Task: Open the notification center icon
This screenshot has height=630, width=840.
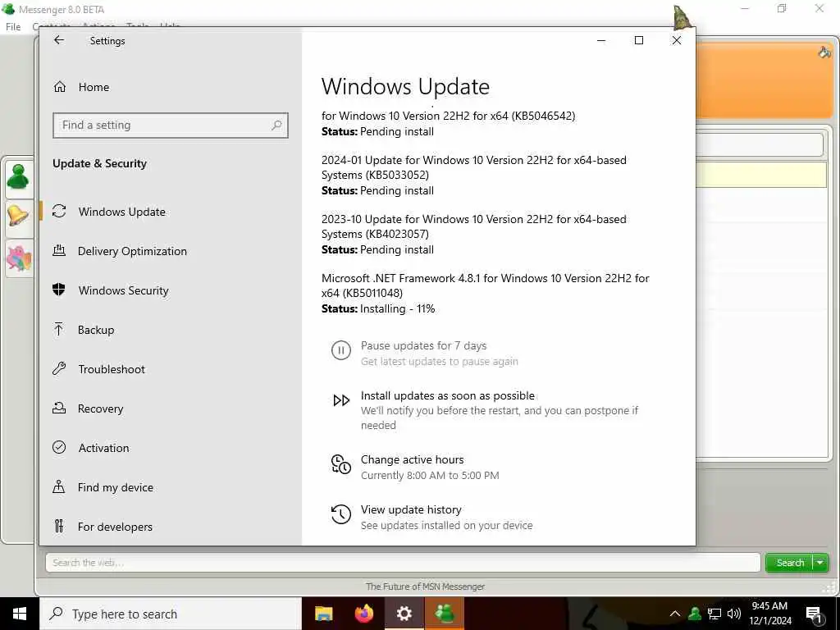Action: point(813,614)
